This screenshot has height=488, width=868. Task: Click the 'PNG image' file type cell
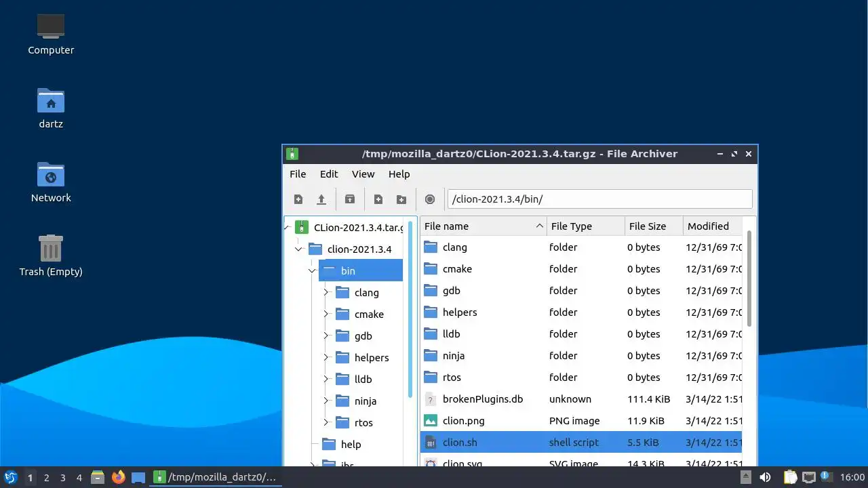574,421
